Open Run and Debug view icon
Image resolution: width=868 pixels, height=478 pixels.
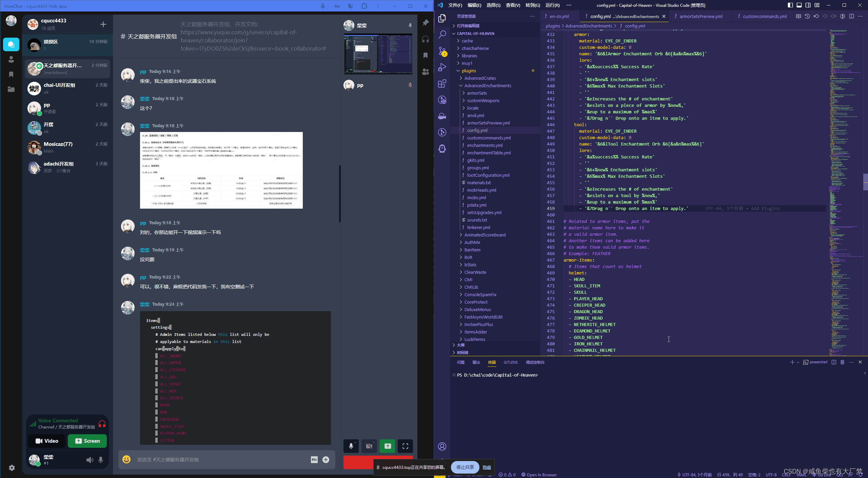pyautogui.click(x=442, y=67)
